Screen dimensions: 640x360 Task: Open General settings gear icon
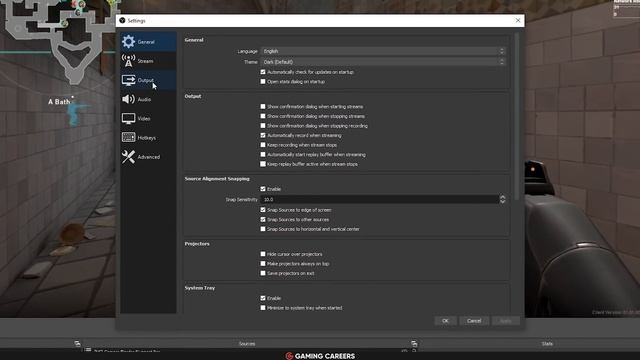(128, 42)
